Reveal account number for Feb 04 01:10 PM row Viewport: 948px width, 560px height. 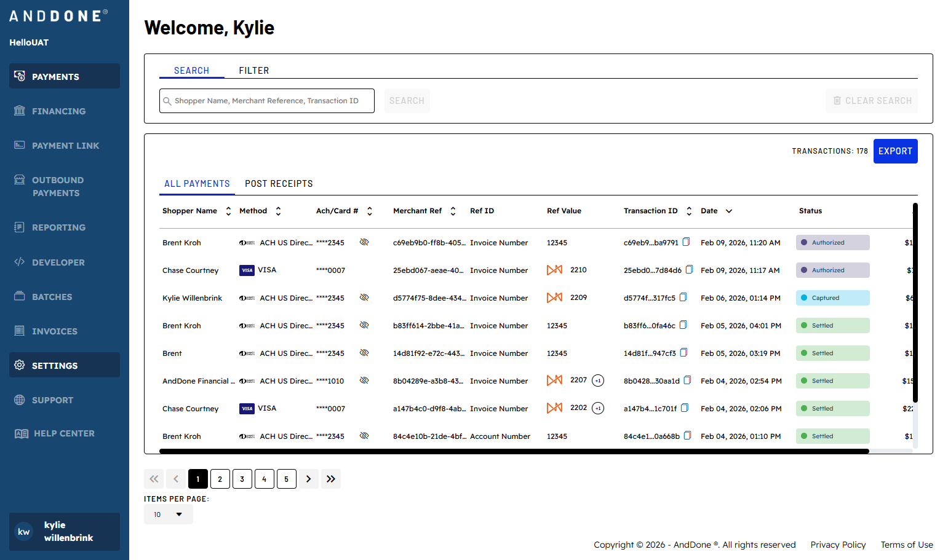click(364, 436)
